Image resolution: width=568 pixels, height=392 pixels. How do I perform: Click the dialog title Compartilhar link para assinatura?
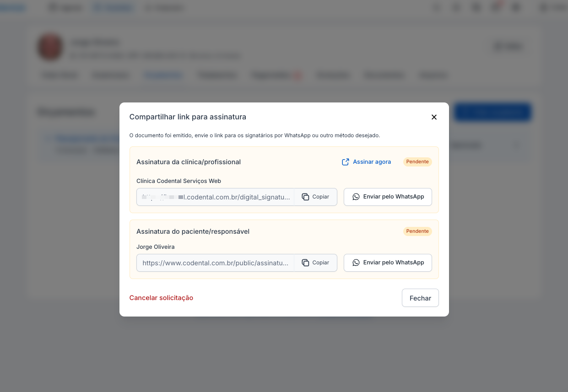188,117
